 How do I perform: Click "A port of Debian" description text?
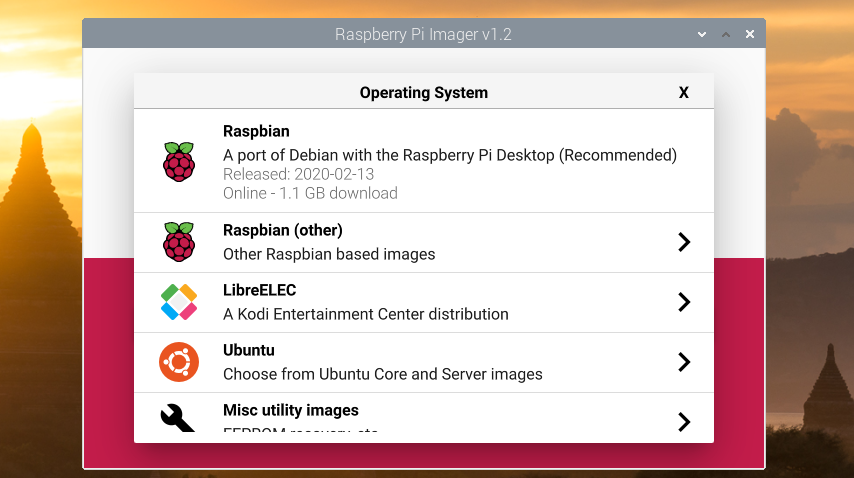coord(450,155)
